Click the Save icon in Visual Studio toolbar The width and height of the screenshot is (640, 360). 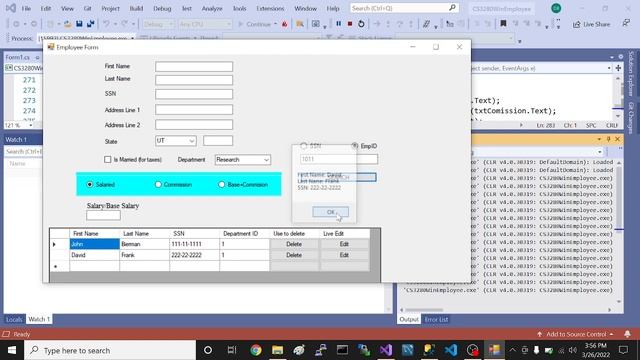pyautogui.click(x=79, y=24)
